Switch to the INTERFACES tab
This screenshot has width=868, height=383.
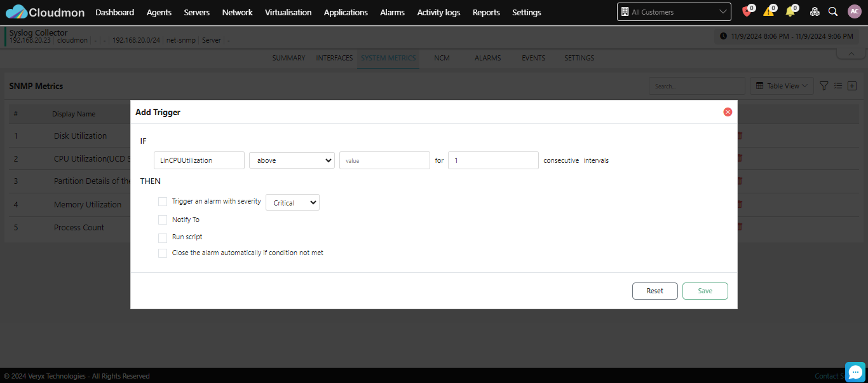pyautogui.click(x=334, y=58)
